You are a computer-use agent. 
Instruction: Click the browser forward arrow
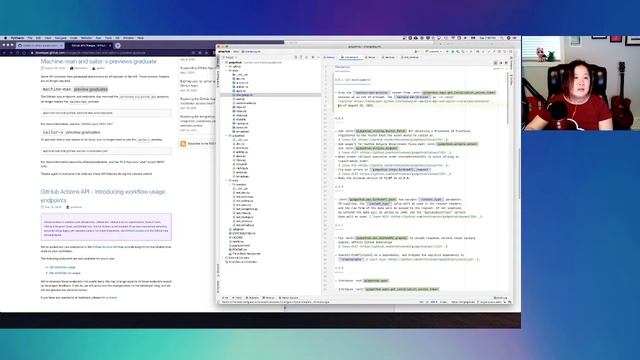(11, 53)
